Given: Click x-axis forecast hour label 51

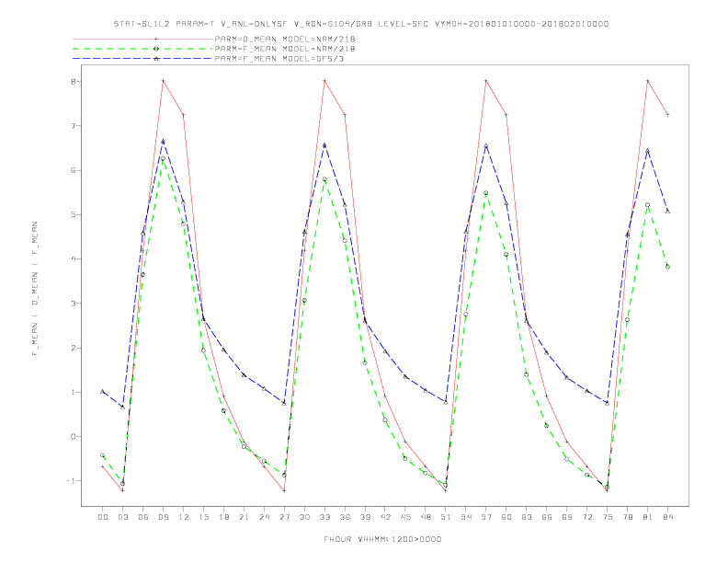Looking at the screenshot, I should [x=446, y=517].
